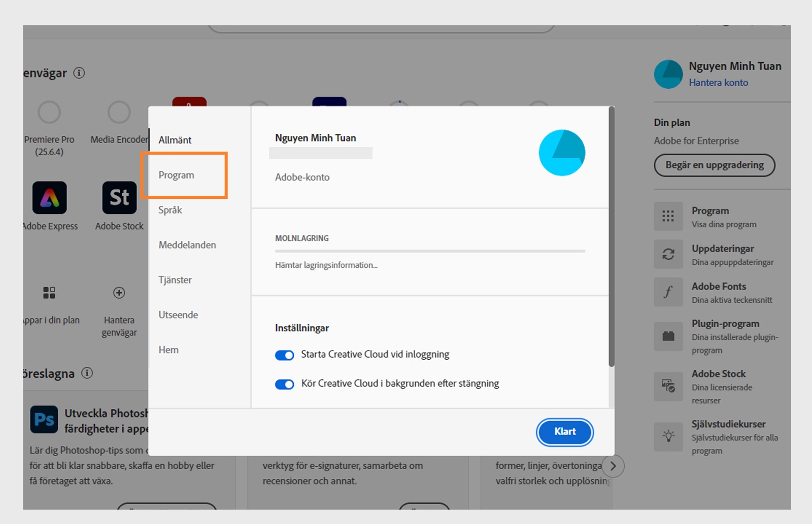Open Adobe Fonts via the f icon
This screenshot has height=524, width=812.
tap(668, 292)
